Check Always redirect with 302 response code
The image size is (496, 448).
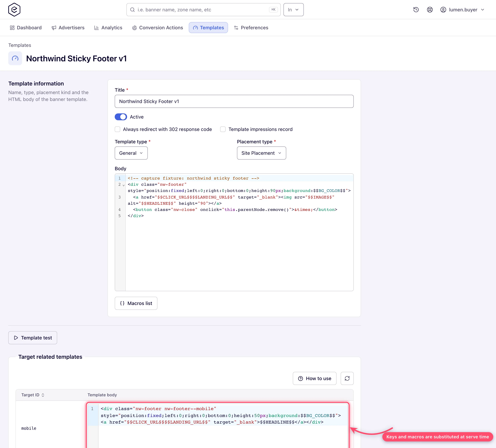(118, 129)
